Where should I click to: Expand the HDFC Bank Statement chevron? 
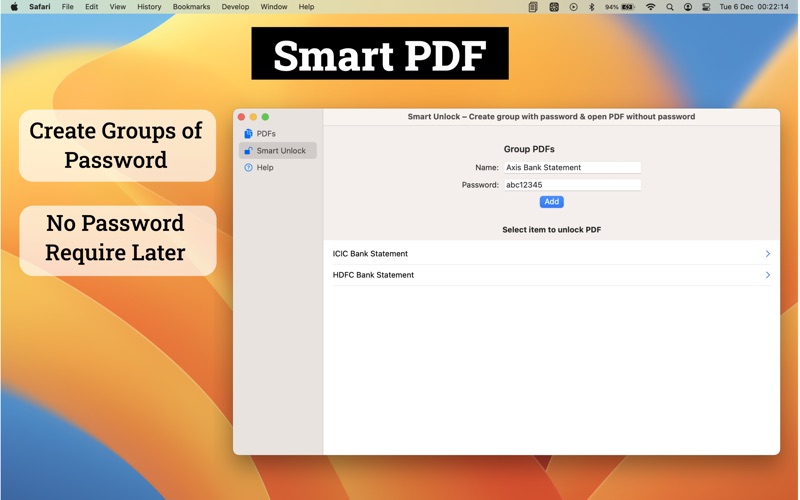click(768, 275)
